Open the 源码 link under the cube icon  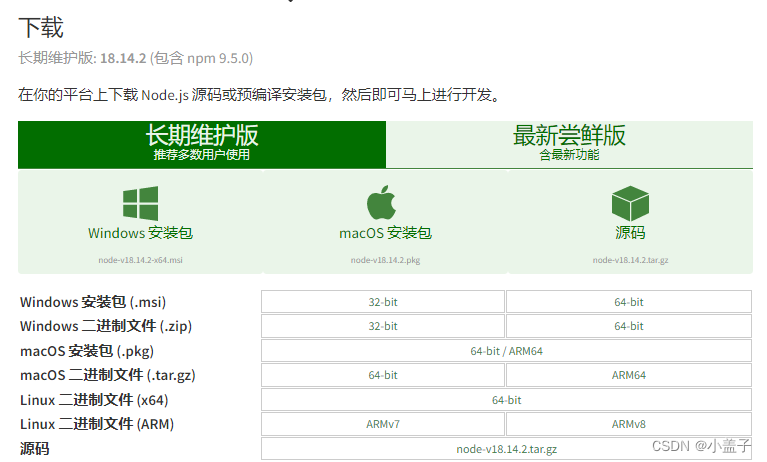pyautogui.click(x=630, y=232)
